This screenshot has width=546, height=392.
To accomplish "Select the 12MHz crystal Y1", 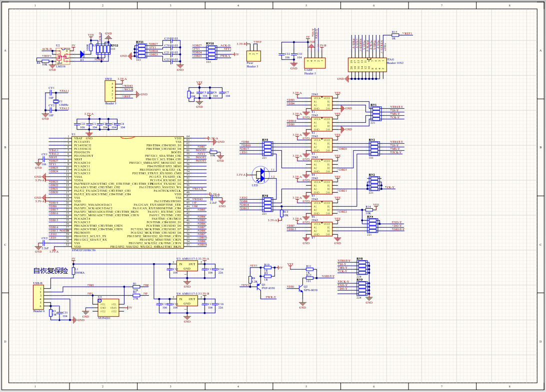I will [x=55, y=101].
